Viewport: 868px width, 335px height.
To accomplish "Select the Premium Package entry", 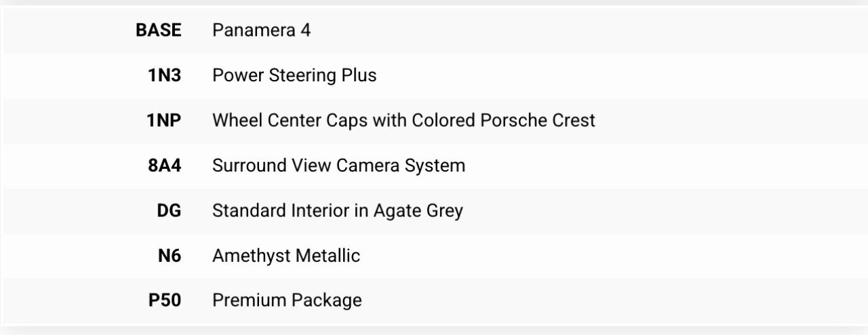I will pyautogui.click(x=287, y=300).
